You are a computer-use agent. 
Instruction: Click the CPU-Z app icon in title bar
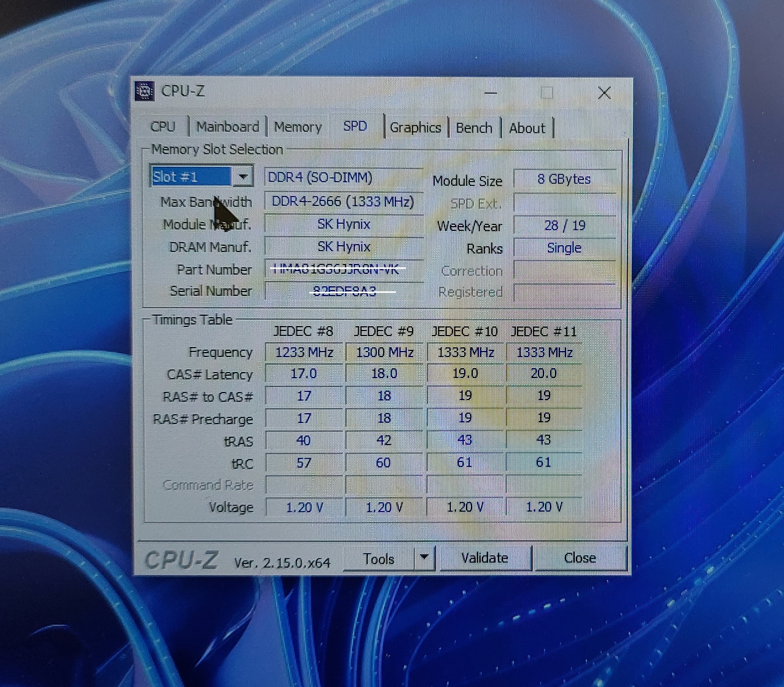[x=145, y=91]
